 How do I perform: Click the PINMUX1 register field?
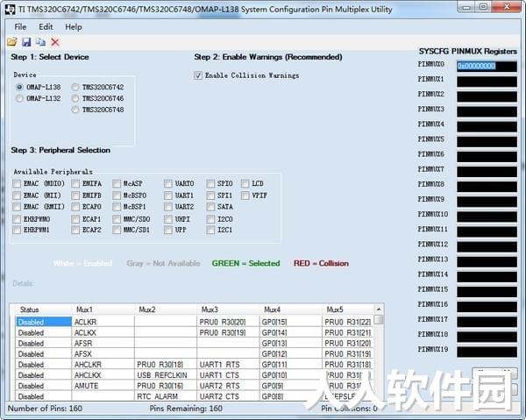487,82
